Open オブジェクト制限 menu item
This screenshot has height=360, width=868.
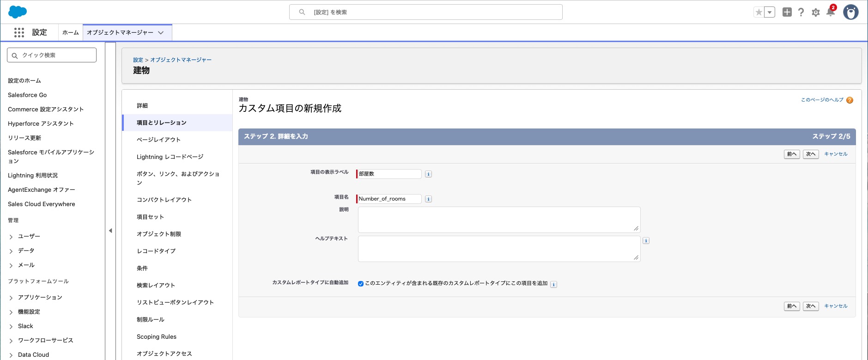tap(159, 234)
